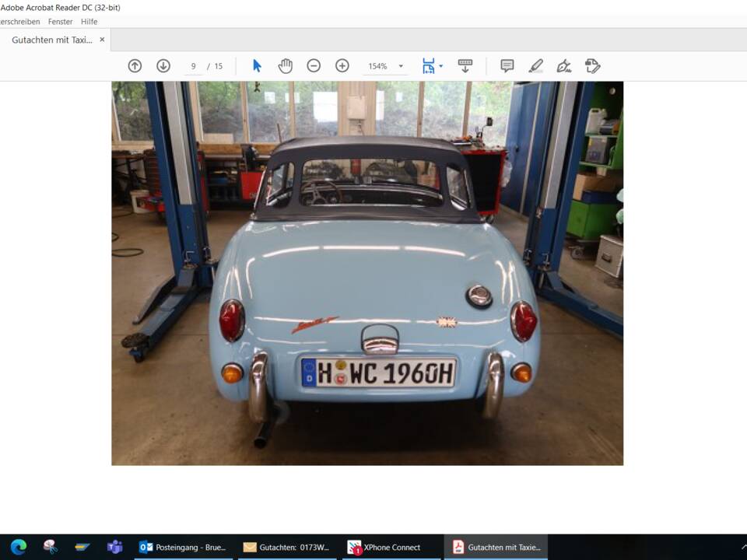Enable fit-to-width page zoom
The height and width of the screenshot is (560, 747).
click(x=428, y=65)
